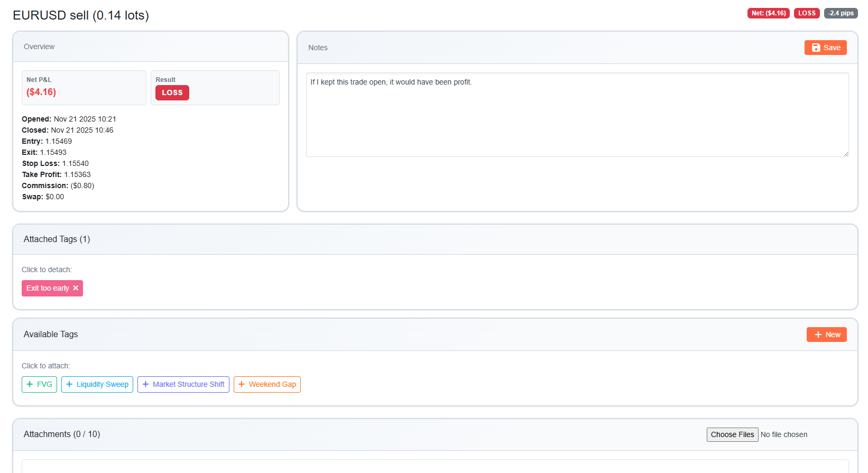Click the Overview panel header
The image size is (868, 473).
coord(39,47)
